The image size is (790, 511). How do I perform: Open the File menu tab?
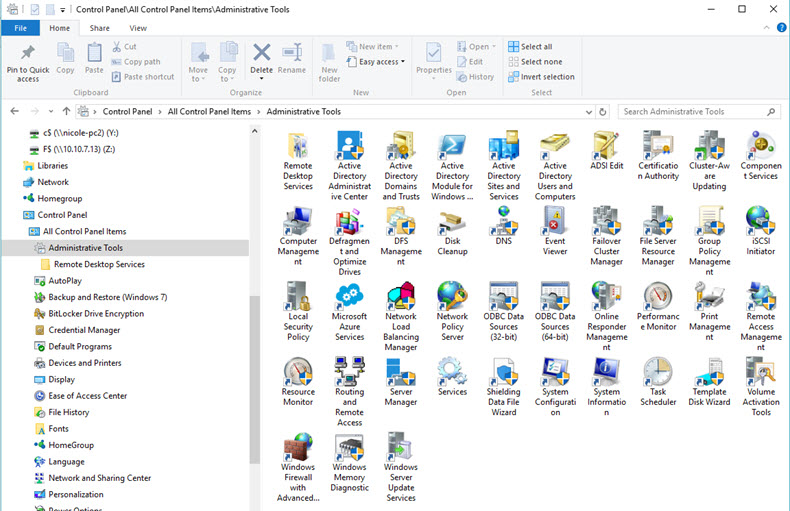21,28
